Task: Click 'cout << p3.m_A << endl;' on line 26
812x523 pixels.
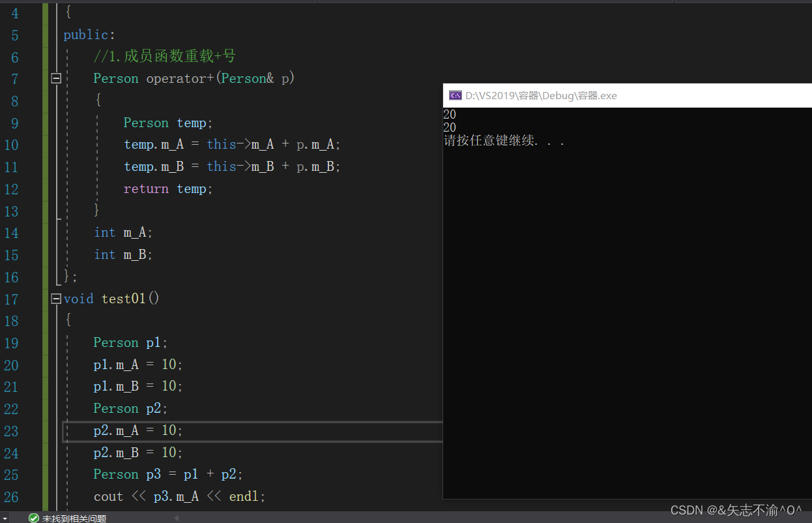Action: pyautogui.click(x=179, y=496)
